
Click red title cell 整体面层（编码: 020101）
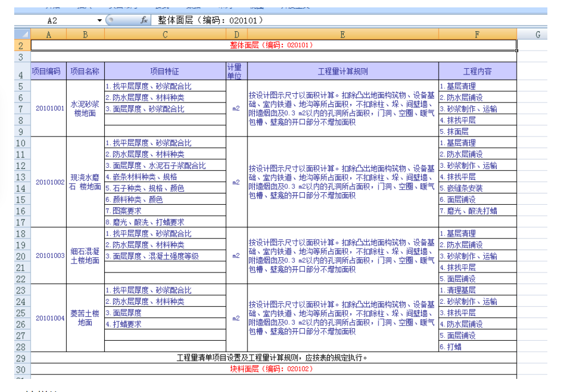click(274, 46)
